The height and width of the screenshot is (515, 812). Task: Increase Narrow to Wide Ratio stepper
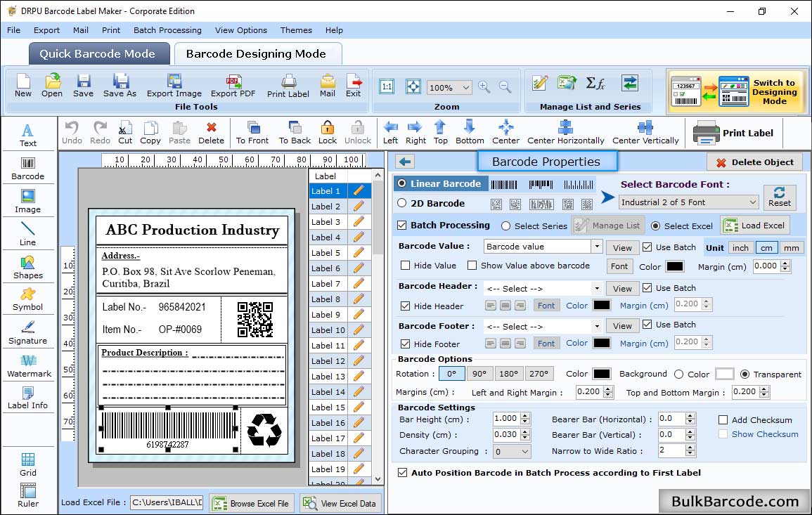pos(690,448)
